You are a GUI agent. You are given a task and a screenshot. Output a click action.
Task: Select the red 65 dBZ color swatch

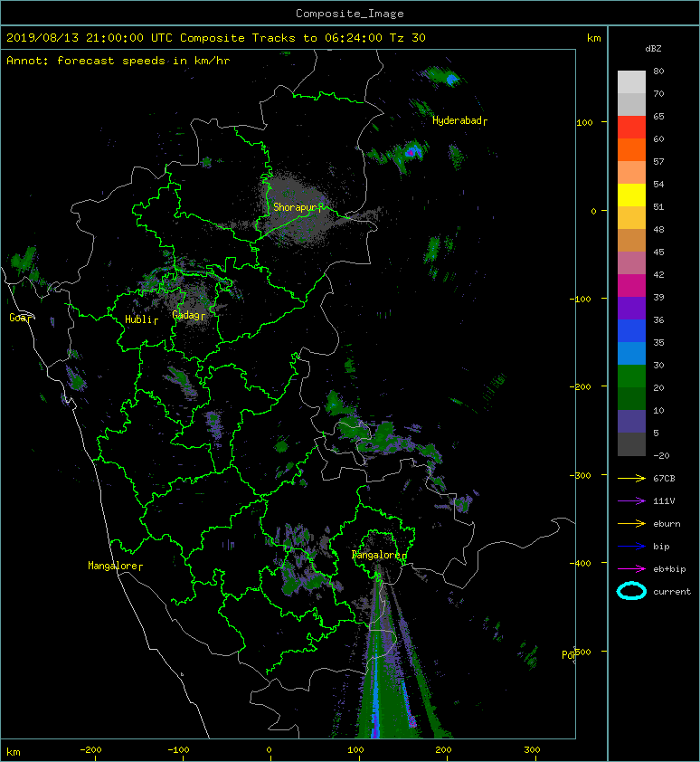tap(631, 128)
